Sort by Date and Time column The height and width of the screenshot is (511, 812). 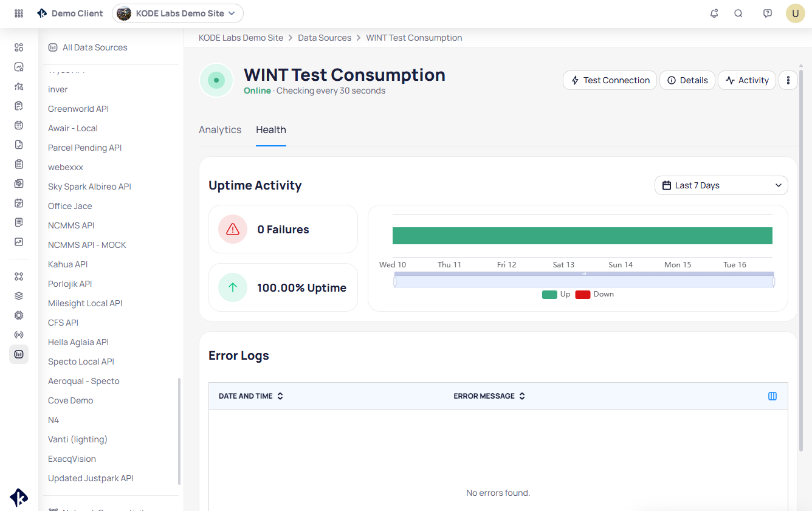coord(251,396)
